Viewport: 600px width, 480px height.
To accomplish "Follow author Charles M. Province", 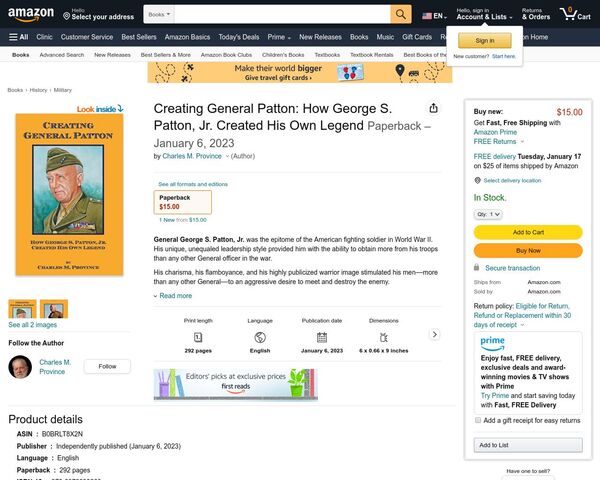I will 107,367.
